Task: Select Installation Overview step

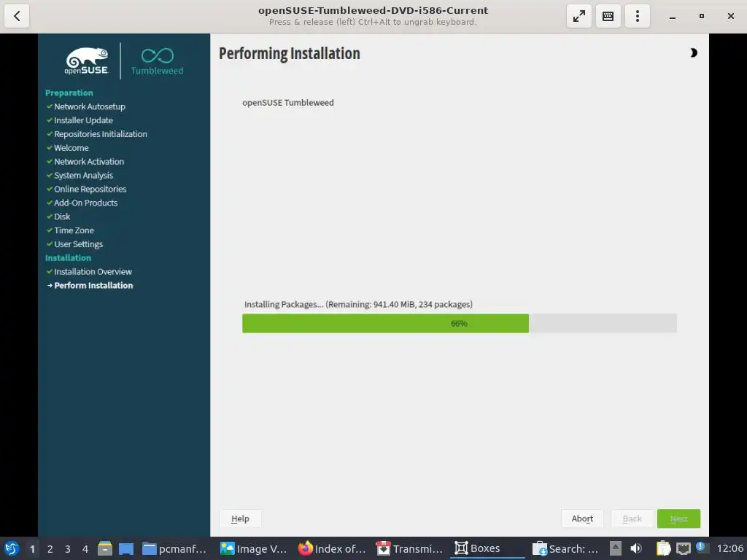Action: 93,272
